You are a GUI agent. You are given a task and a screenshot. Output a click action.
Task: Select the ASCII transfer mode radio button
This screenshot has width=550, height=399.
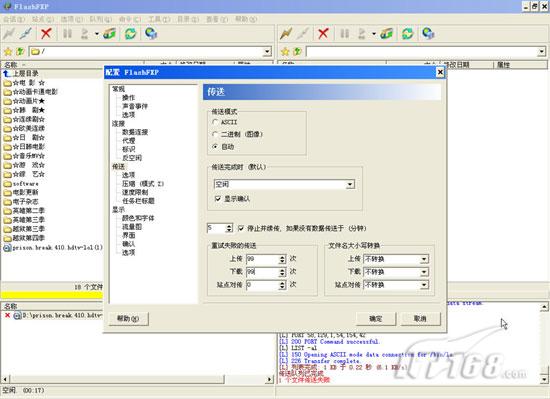pos(215,122)
